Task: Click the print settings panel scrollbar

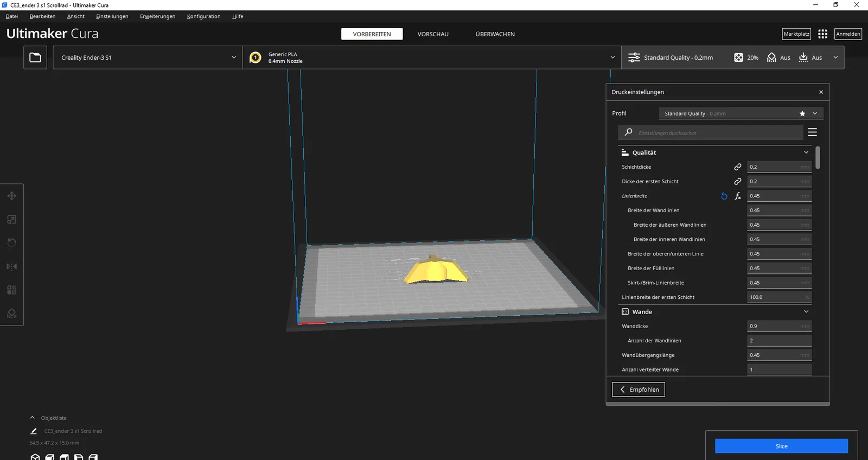Action: [x=818, y=157]
